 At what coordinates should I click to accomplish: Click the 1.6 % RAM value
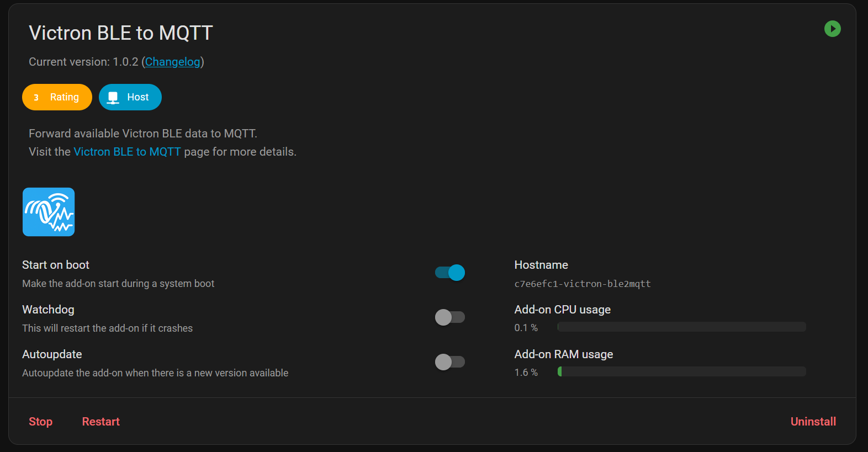tap(526, 373)
